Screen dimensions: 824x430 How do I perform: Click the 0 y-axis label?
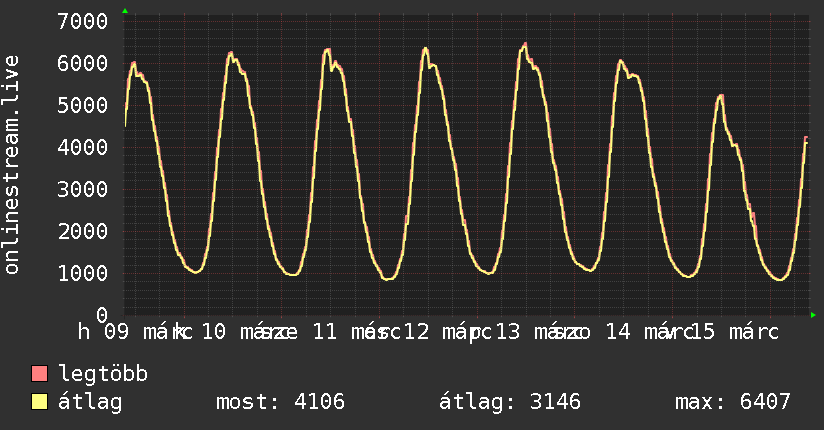pyautogui.click(x=101, y=315)
